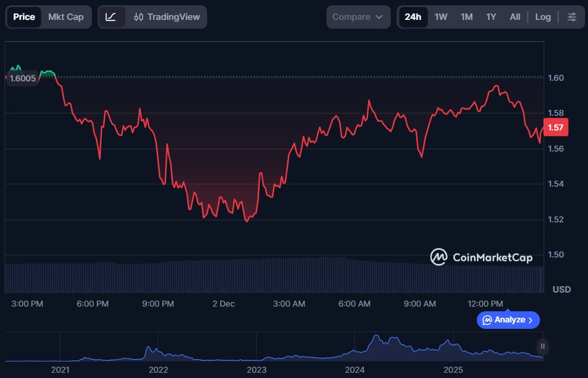Switch to the Mkt Cap tab
The image size is (588, 378).
point(66,17)
